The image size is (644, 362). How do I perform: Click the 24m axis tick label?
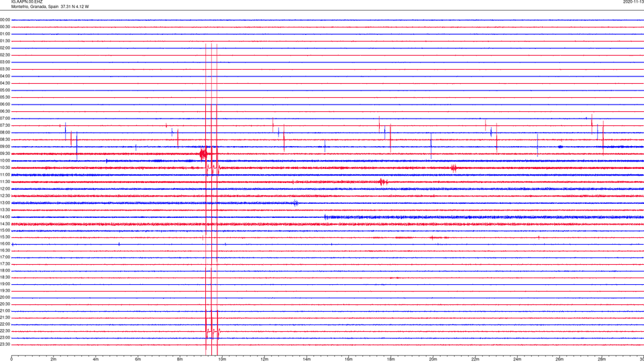point(517,359)
